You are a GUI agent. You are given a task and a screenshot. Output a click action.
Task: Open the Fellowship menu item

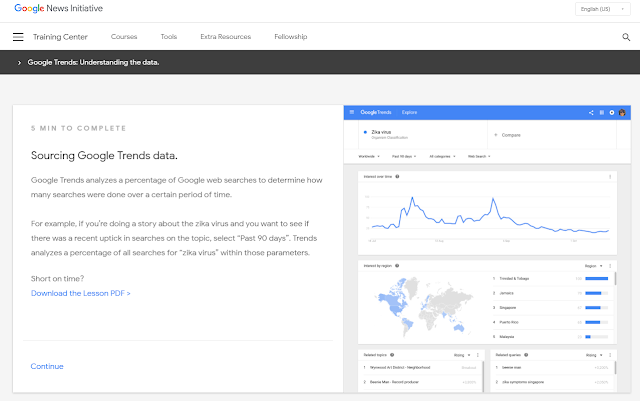291,37
